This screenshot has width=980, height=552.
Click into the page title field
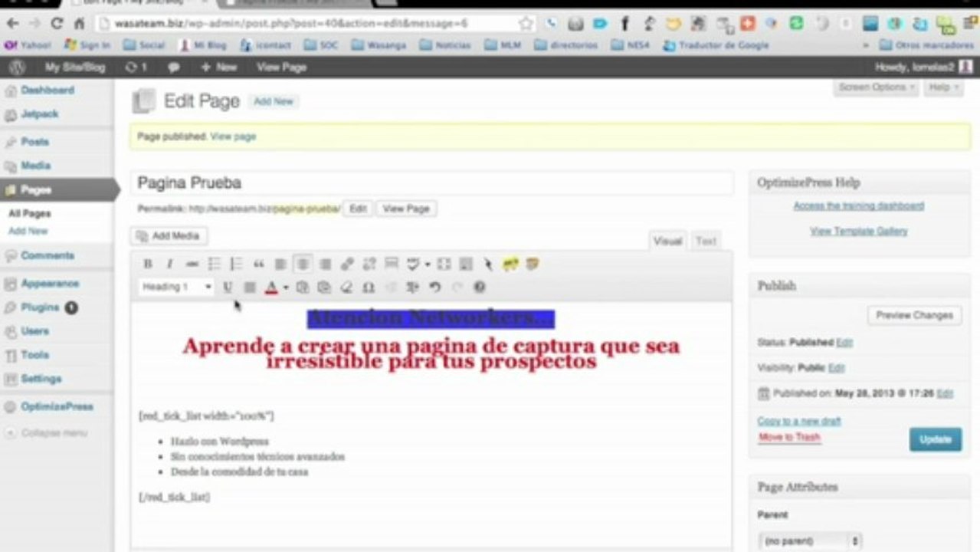point(431,182)
